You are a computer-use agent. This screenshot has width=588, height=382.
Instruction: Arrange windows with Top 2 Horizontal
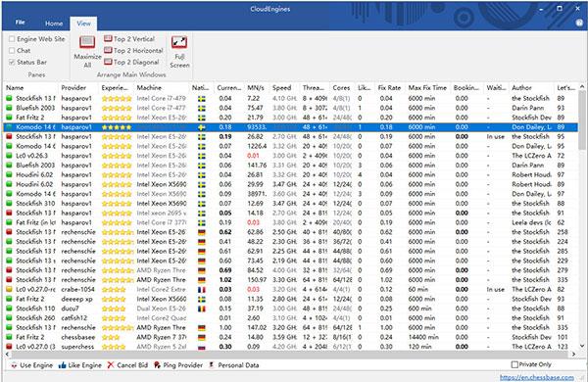pos(133,50)
